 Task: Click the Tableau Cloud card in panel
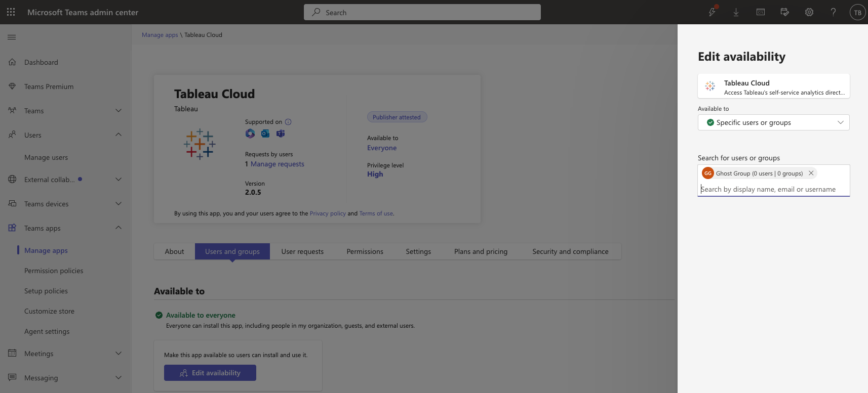tap(774, 86)
